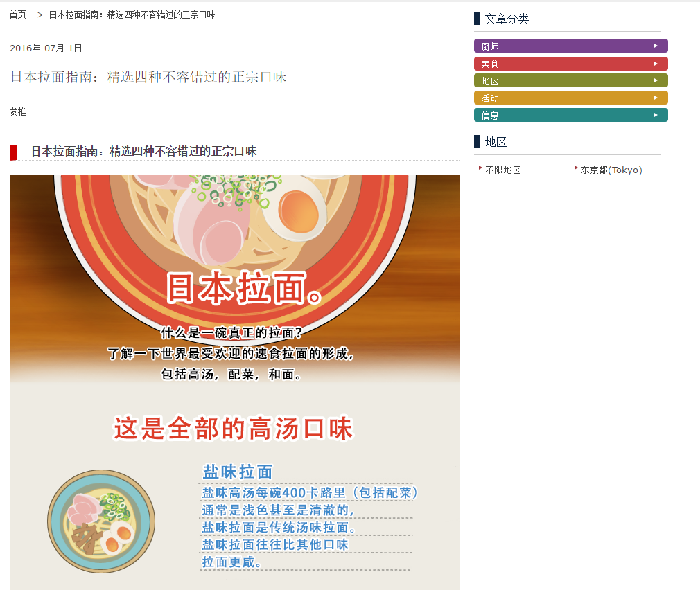Click the arrow icon on 地区 category bar
The image size is (700, 590).
[x=656, y=81]
